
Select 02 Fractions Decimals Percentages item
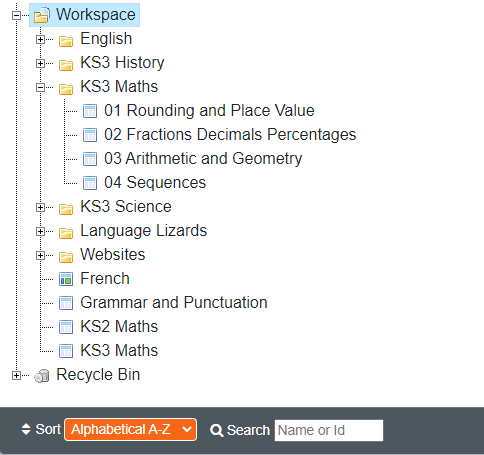coord(230,135)
